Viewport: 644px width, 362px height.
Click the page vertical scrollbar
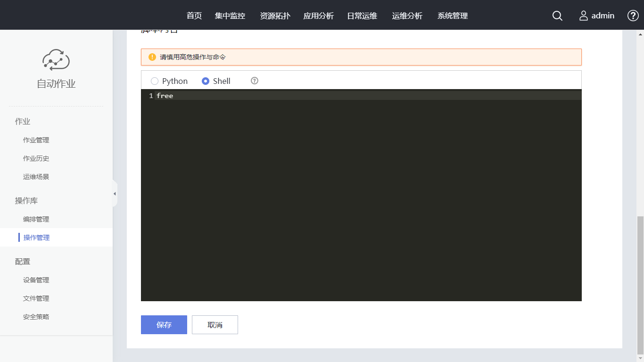[640, 283]
